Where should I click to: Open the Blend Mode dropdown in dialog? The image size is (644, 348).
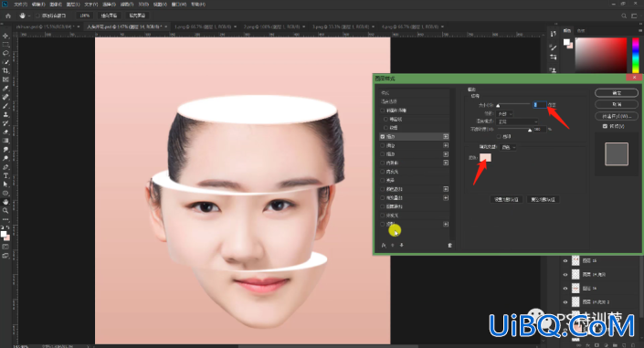(517, 121)
